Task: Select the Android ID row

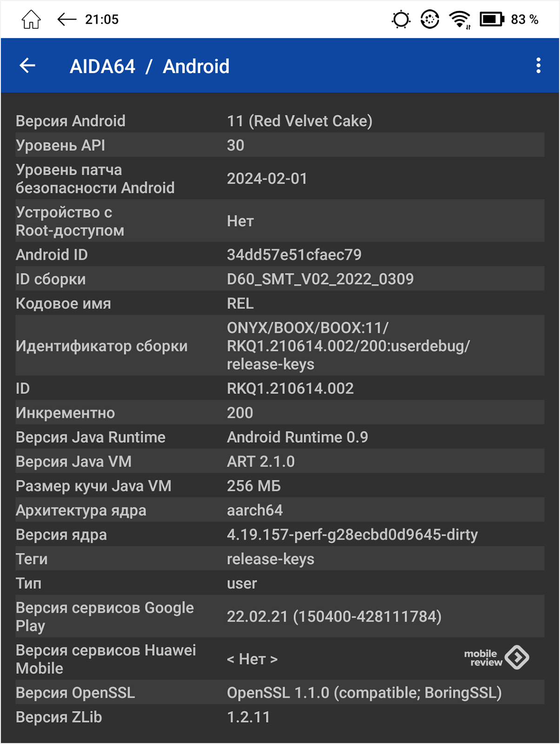Action: point(280,254)
